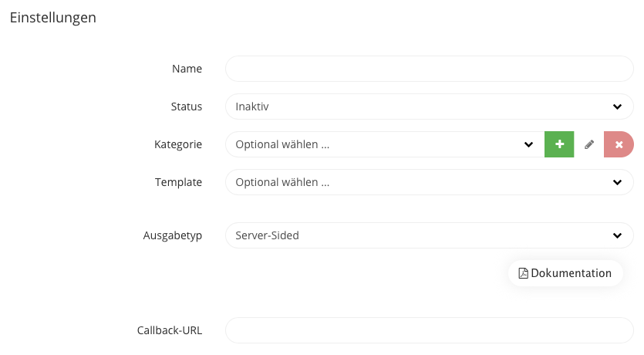Focus the Name text input field
Viewport: 644px width, 355px height.
[429, 69]
